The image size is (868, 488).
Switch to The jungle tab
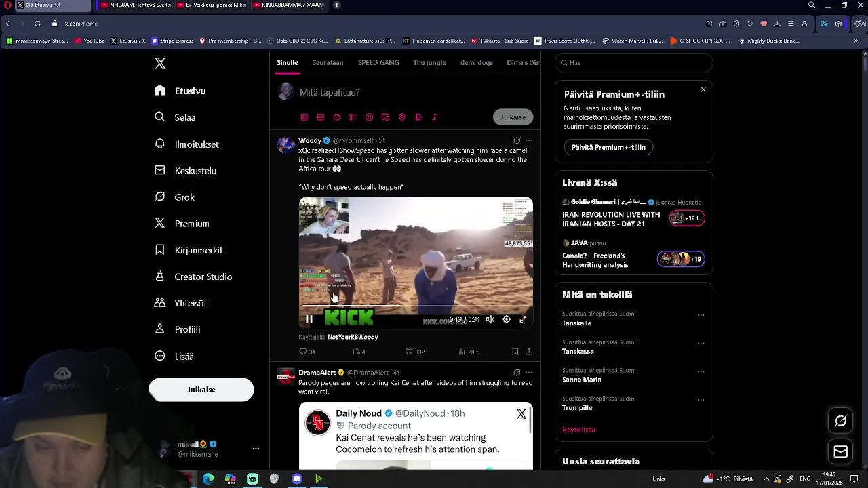430,62
